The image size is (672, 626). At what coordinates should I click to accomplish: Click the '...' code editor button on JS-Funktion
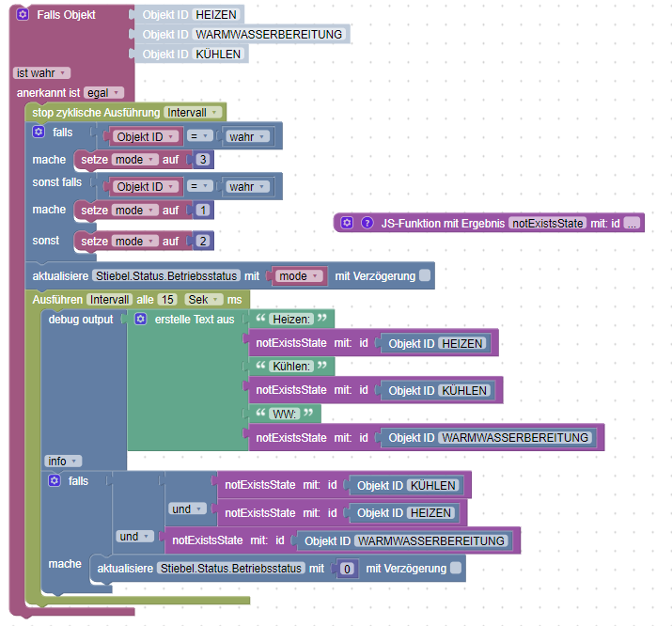(632, 223)
